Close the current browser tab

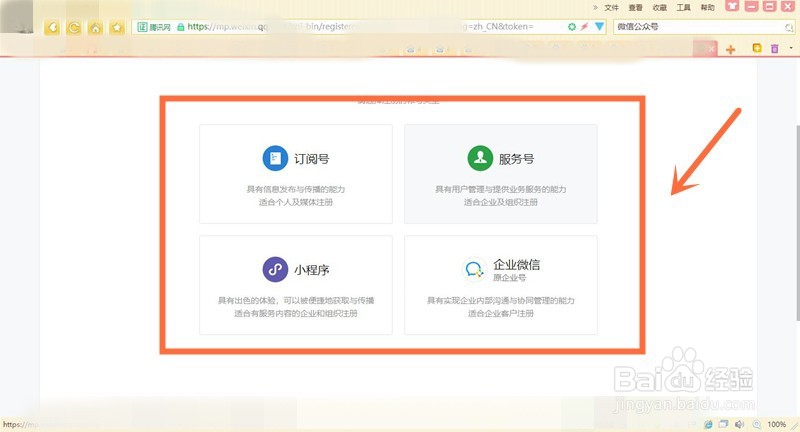[x=711, y=49]
